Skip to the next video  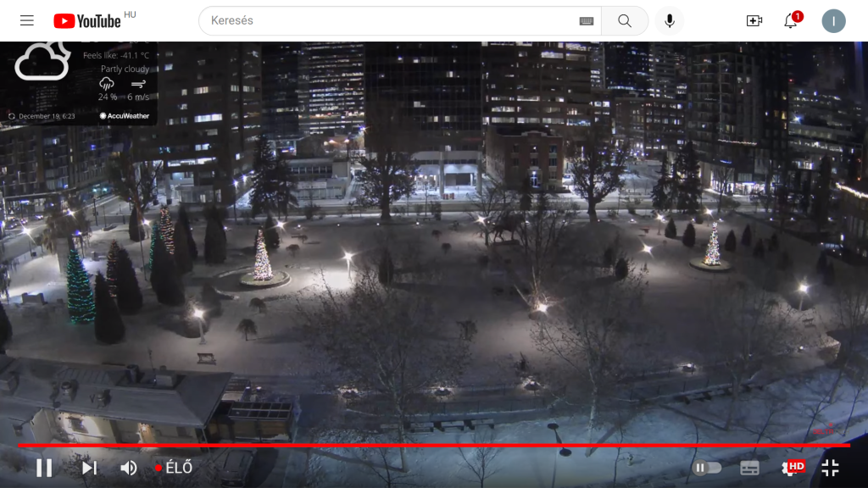pos(89,468)
